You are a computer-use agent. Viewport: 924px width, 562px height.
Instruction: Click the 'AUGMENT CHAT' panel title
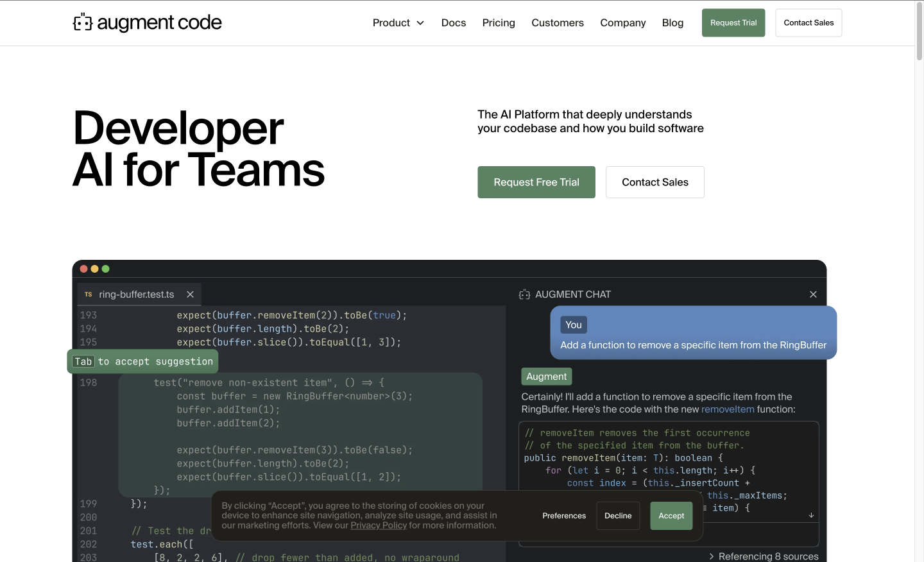tap(573, 294)
